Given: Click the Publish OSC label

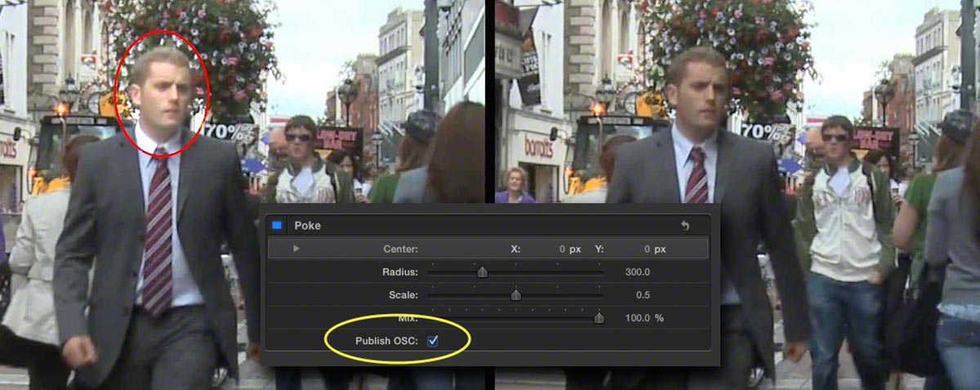Looking at the screenshot, I should (x=386, y=340).
